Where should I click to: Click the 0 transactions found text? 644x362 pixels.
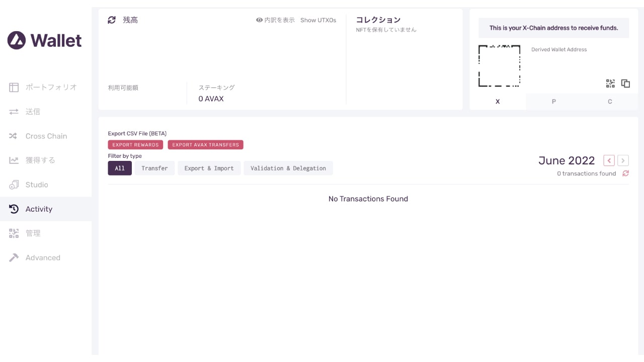[x=587, y=173]
